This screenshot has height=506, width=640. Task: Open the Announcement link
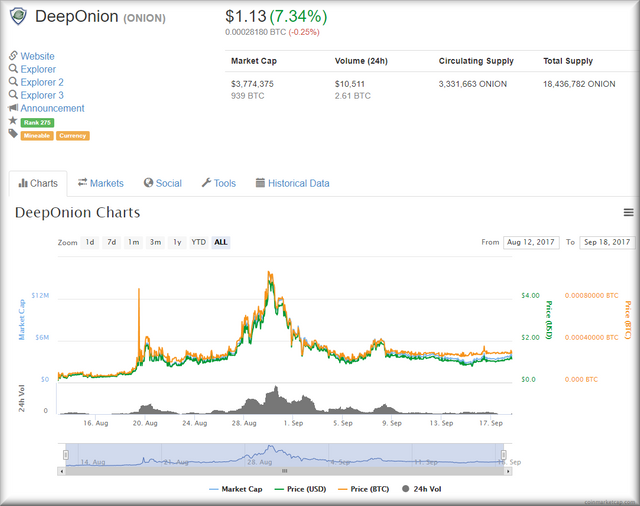point(52,108)
